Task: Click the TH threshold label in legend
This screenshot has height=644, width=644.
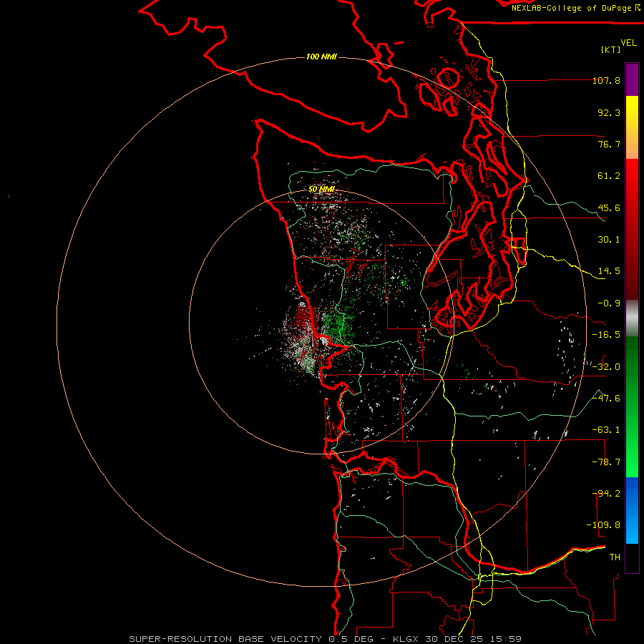Action: 615,557
